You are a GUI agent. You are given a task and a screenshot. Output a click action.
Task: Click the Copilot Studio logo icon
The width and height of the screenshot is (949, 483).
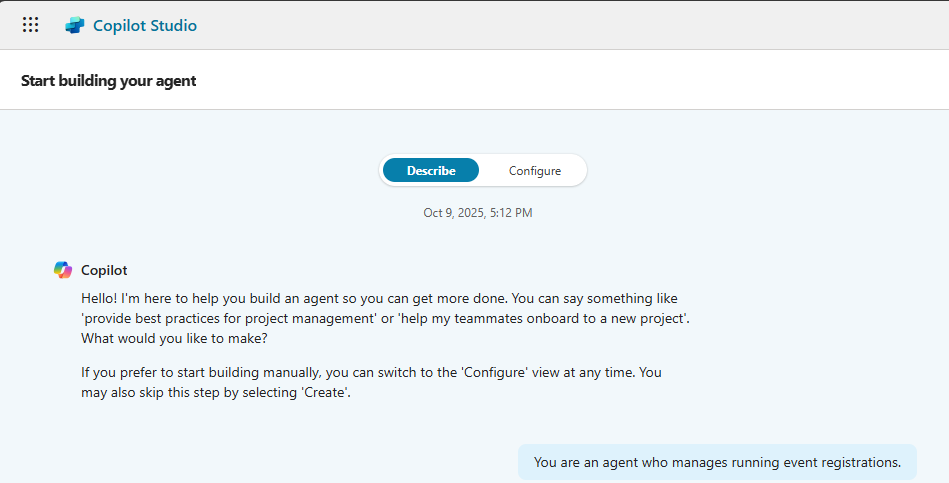[x=75, y=26]
